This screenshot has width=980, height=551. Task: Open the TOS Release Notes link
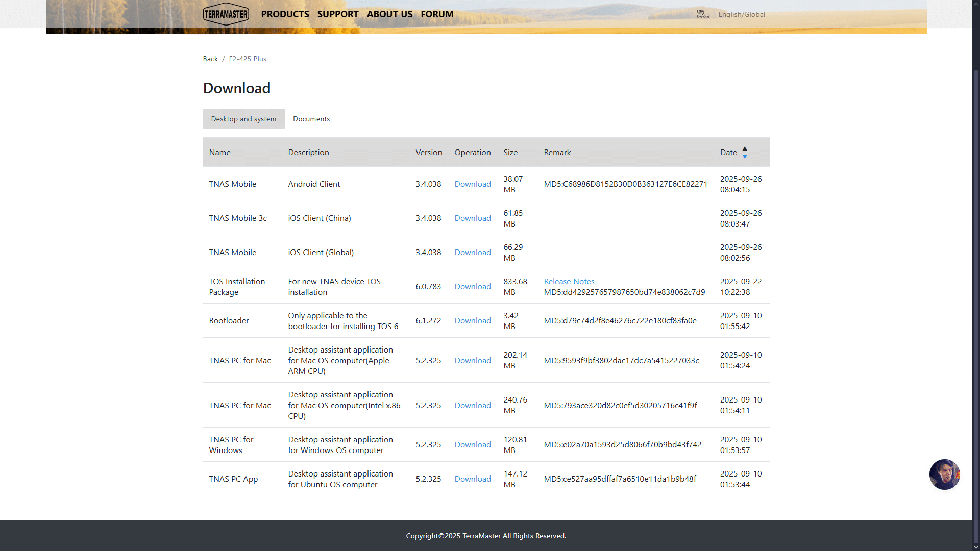[569, 281]
